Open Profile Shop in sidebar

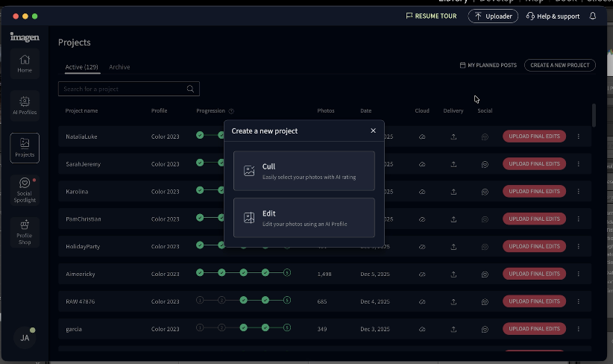pos(25,230)
